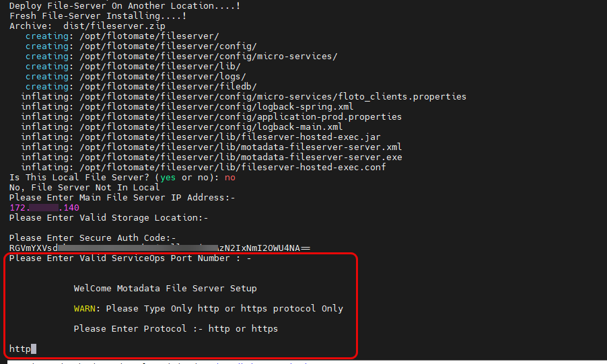Click the magenta 172 IP address
Screen dimensions: 607x364
[x=44, y=208]
